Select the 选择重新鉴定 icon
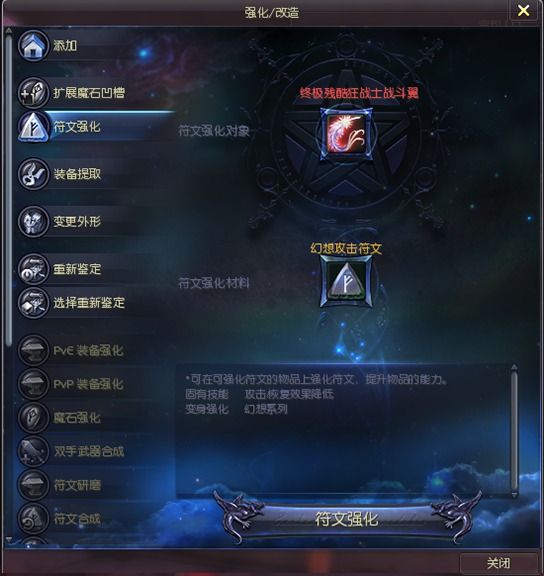Screen dimensions: 544x576 [x=33, y=303]
